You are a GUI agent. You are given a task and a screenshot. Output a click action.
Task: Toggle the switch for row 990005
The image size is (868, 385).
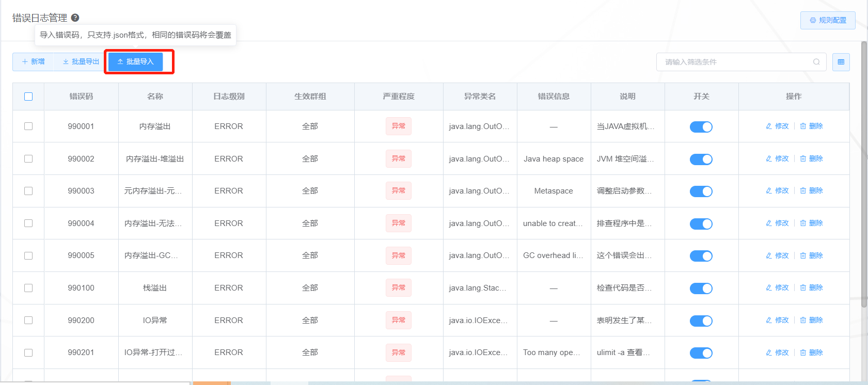point(701,255)
